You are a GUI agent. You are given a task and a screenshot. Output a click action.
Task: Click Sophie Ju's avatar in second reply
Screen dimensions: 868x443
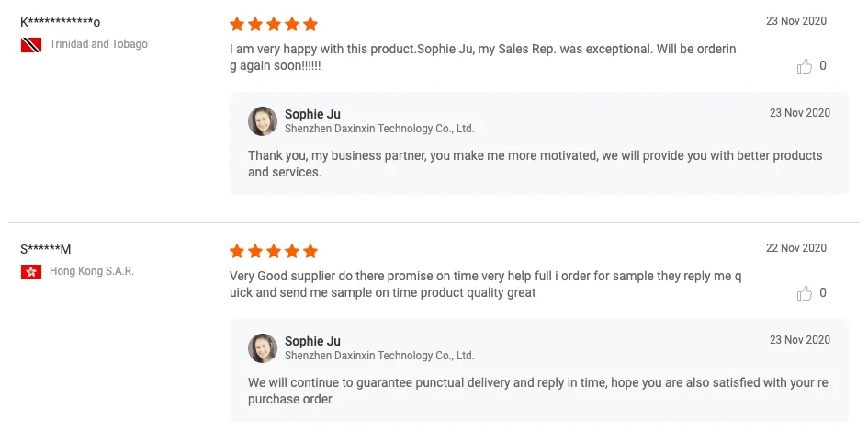(263, 348)
